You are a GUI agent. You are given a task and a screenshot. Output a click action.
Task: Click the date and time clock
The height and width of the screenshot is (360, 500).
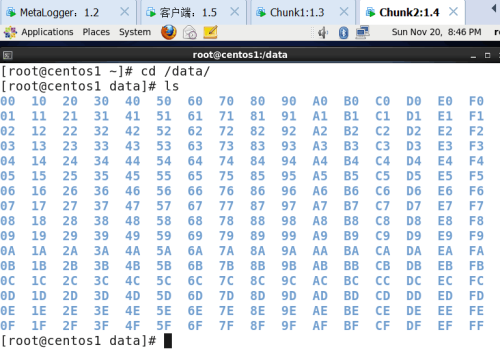(x=436, y=32)
